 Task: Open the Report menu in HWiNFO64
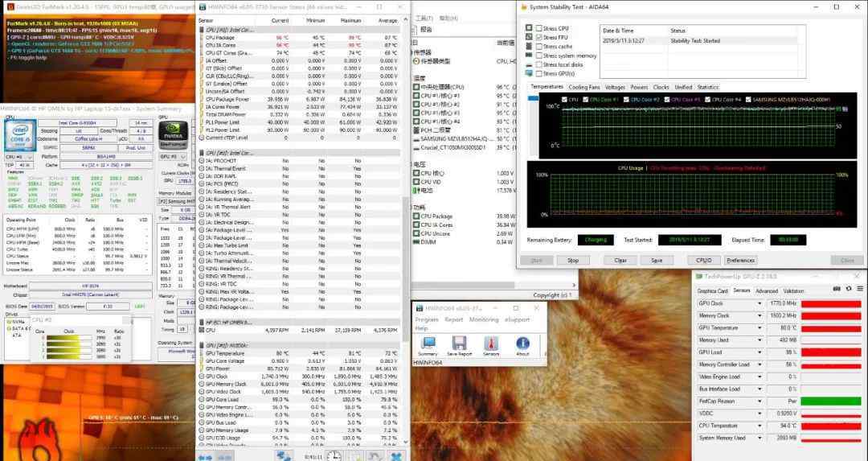pyautogui.click(x=453, y=319)
